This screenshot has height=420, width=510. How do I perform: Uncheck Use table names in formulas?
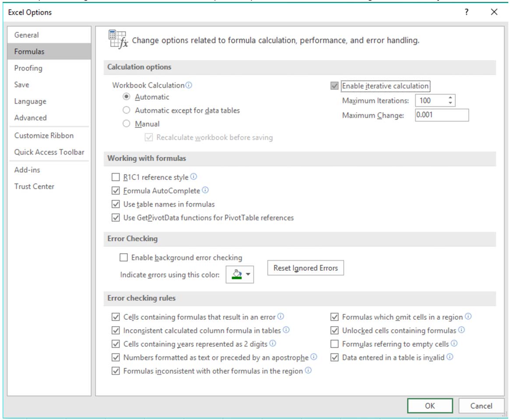pos(116,204)
